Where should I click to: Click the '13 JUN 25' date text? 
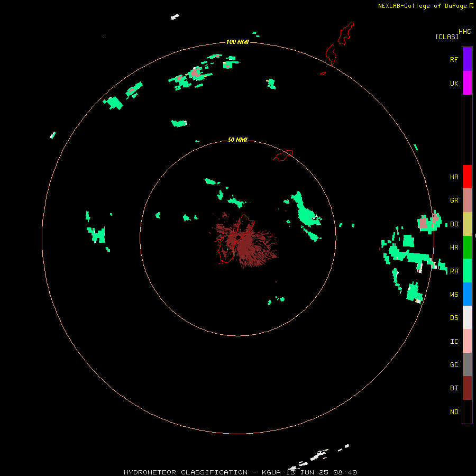coord(307,472)
